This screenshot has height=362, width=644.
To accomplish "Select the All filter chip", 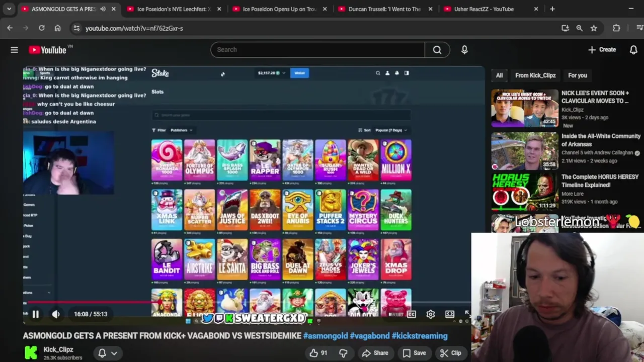I will [499, 75].
